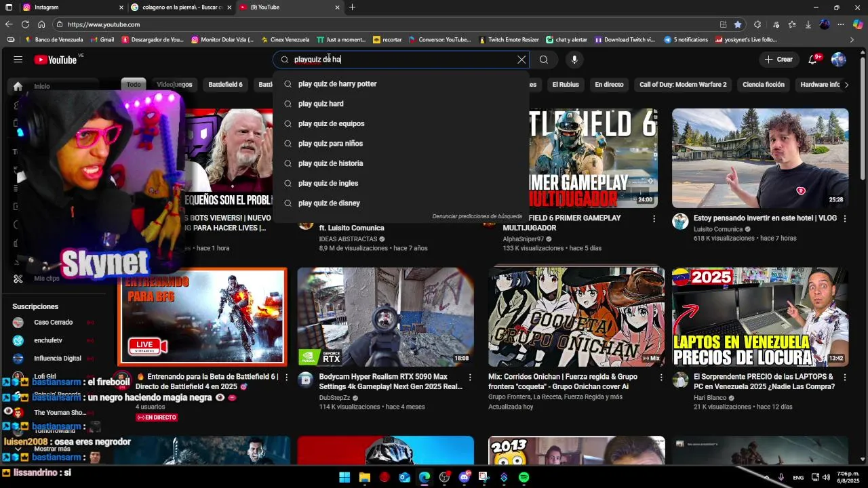Open options for Battlefield 6 primer gameplay video
The height and width of the screenshot is (488, 868).
[654, 218]
